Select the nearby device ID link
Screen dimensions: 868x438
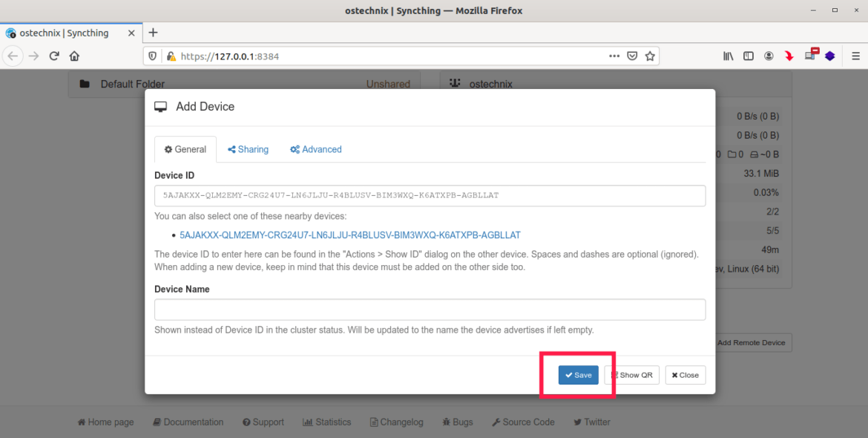tap(349, 234)
